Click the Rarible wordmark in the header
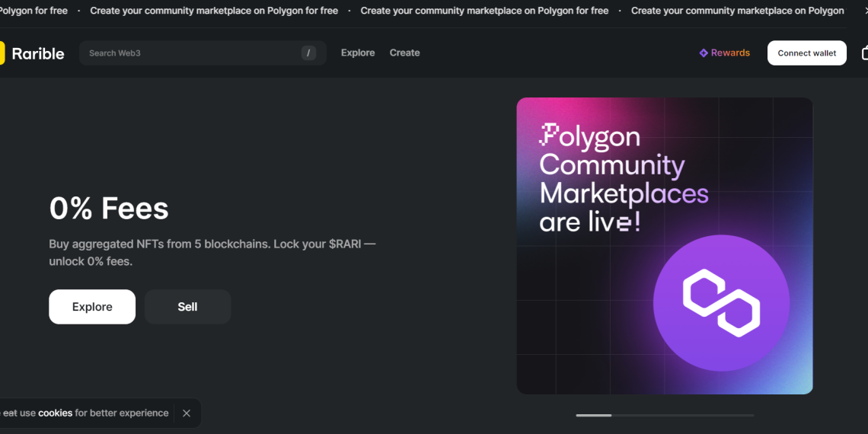 (38, 53)
